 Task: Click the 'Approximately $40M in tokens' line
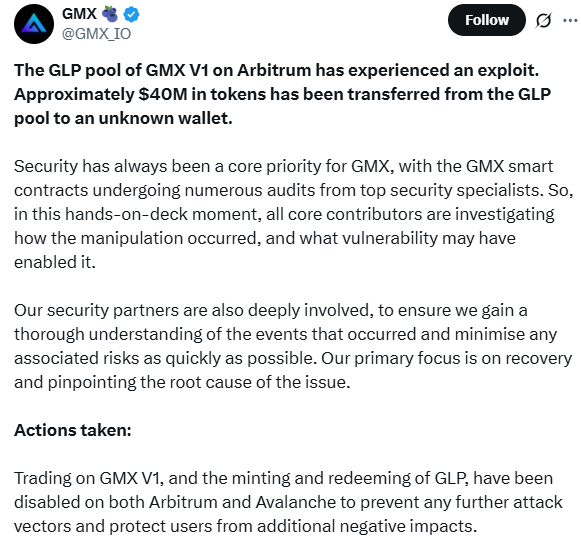(x=282, y=94)
